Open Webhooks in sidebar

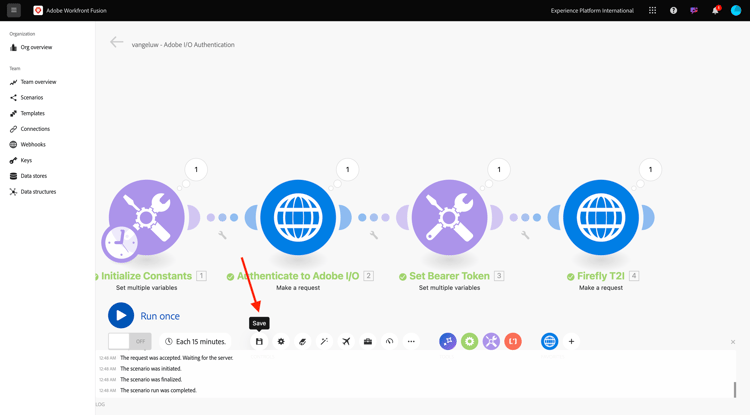(x=28, y=144)
